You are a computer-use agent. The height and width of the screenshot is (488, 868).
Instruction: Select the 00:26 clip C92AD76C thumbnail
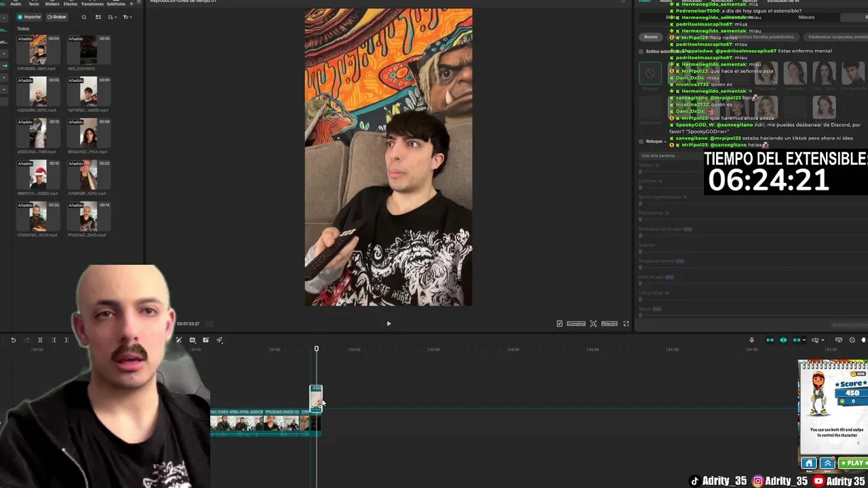[x=38, y=217]
